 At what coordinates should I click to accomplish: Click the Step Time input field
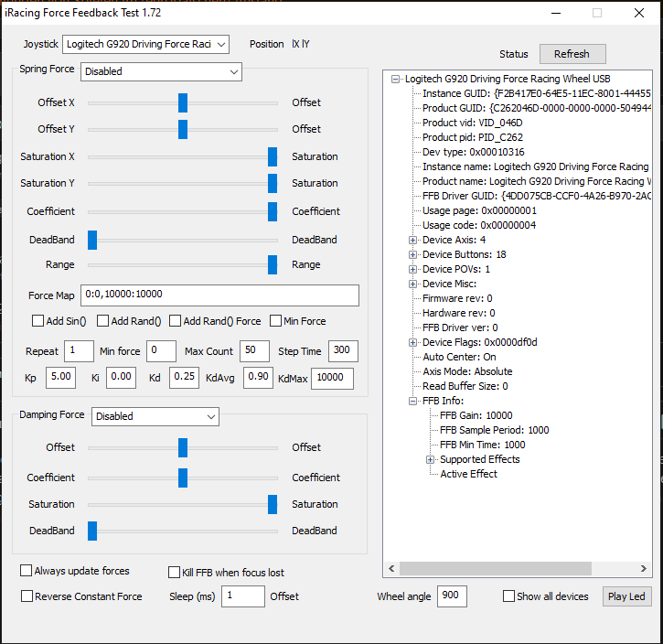click(x=343, y=351)
